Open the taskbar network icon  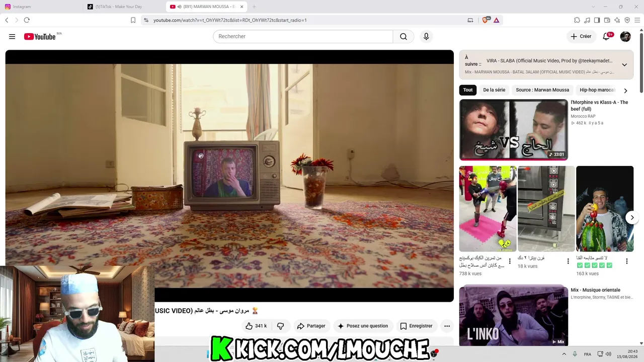pos(600,354)
